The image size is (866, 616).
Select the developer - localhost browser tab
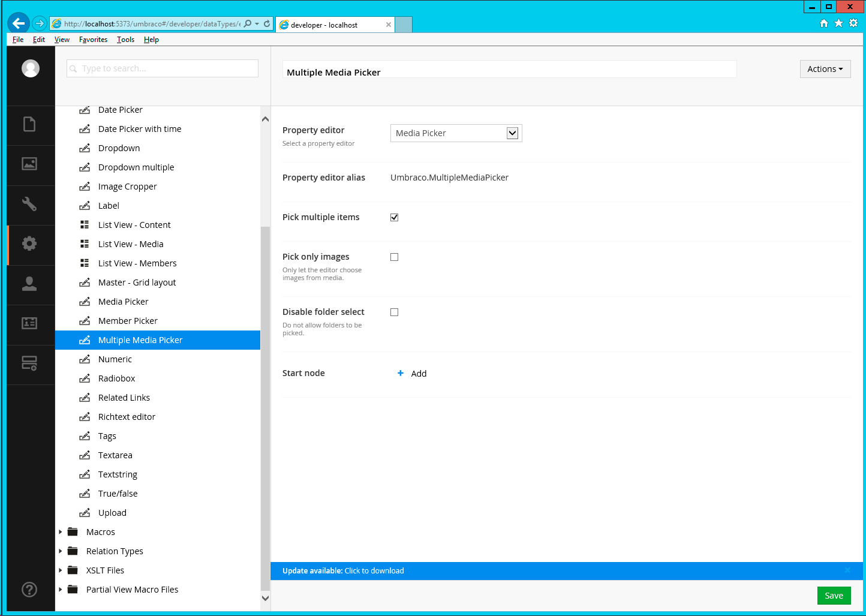click(335, 25)
